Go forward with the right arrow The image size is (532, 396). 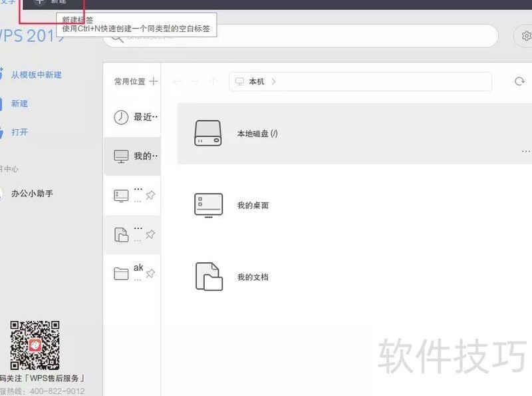(x=194, y=81)
